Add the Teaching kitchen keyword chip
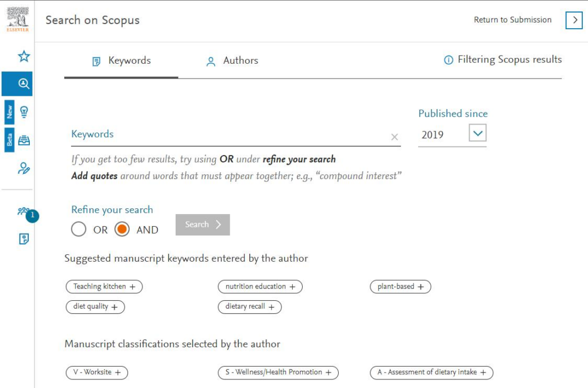Screen dimensions: 588x388 pos(105,287)
